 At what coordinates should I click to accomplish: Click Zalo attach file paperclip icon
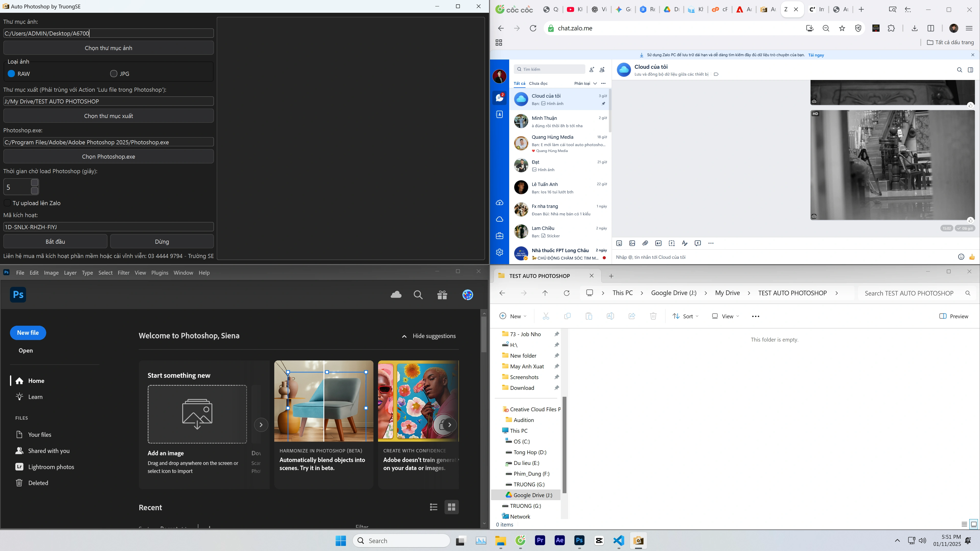tap(645, 243)
